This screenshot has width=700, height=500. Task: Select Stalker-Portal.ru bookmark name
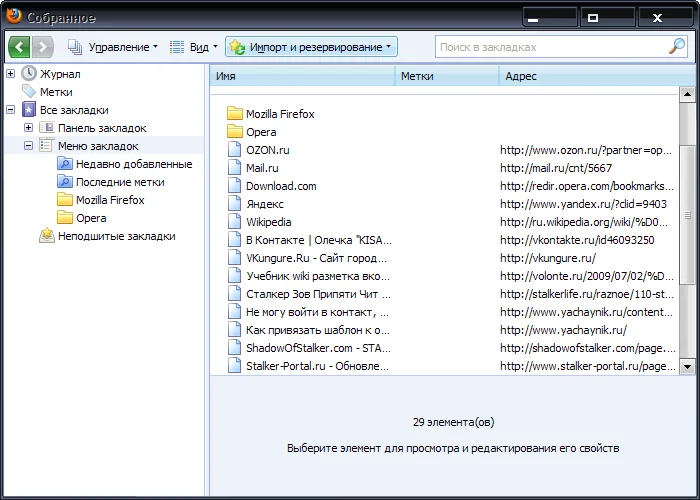click(x=317, y=366)
